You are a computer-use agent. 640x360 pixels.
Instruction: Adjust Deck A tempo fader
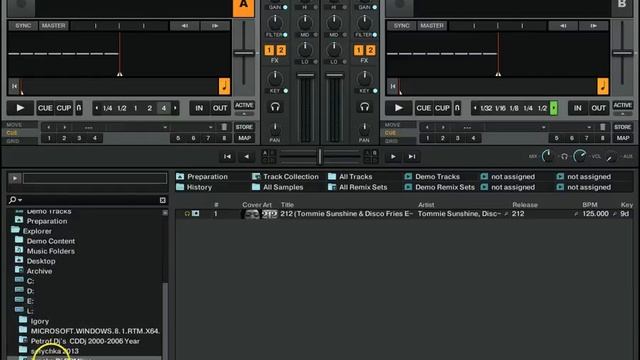[244, 53]
